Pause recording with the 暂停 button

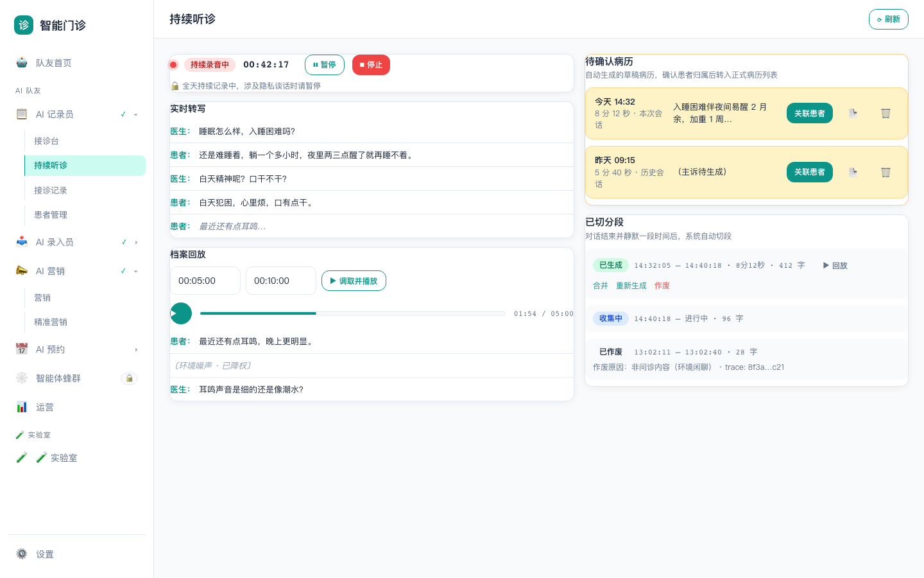tap(325, 65)
